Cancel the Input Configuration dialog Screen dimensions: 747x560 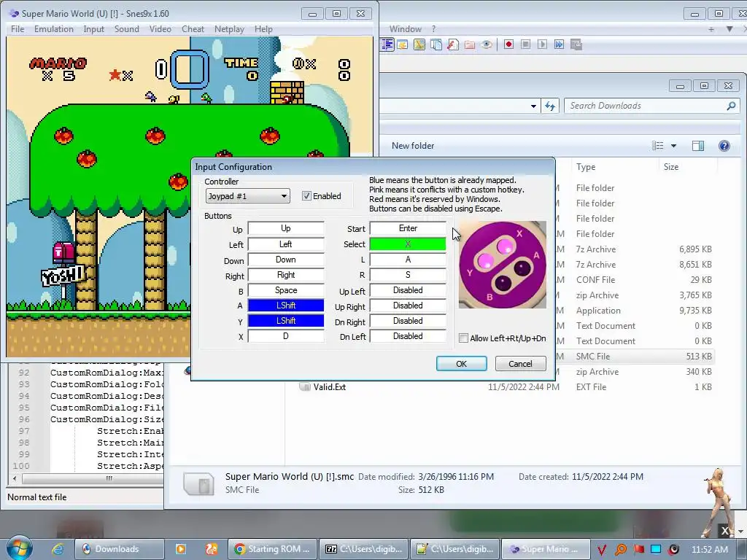520,364
